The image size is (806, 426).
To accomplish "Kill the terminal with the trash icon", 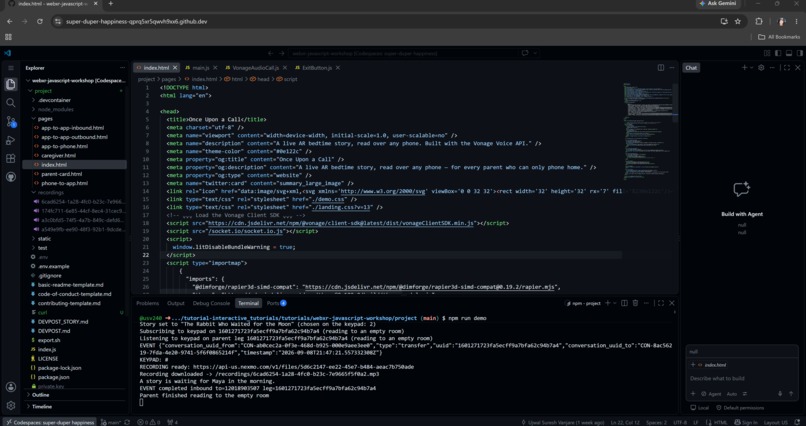I will pos(635,303).
